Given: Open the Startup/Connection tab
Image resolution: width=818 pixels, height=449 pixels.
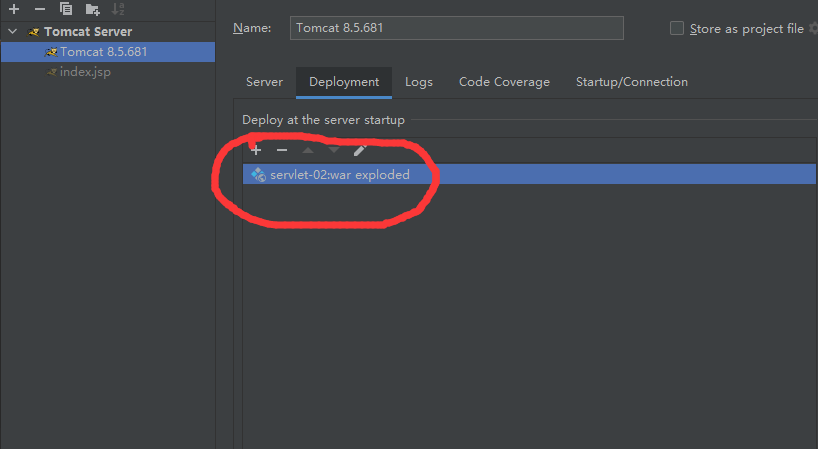Looking at the screenshot, I should point(632,82).
